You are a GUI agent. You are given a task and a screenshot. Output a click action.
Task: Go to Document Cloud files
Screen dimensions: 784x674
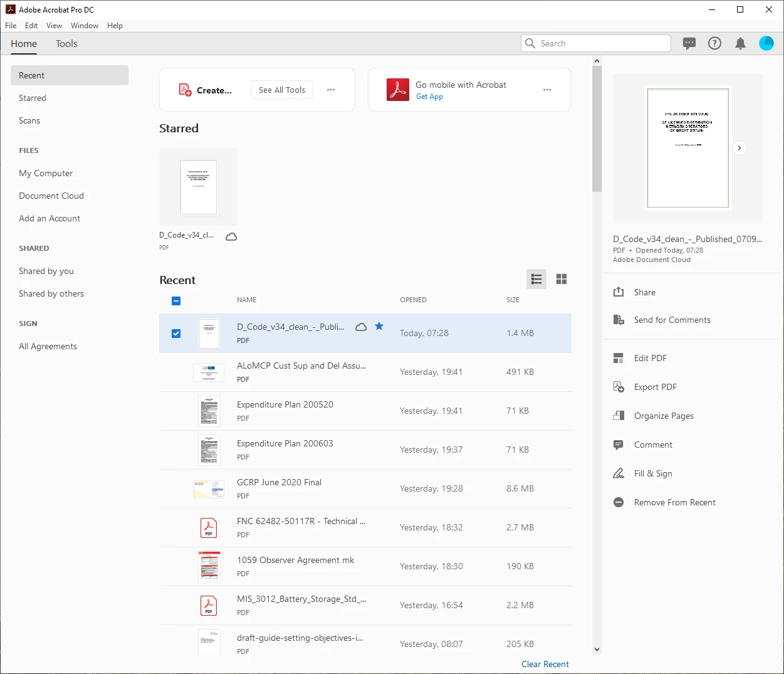coord(51,196)
